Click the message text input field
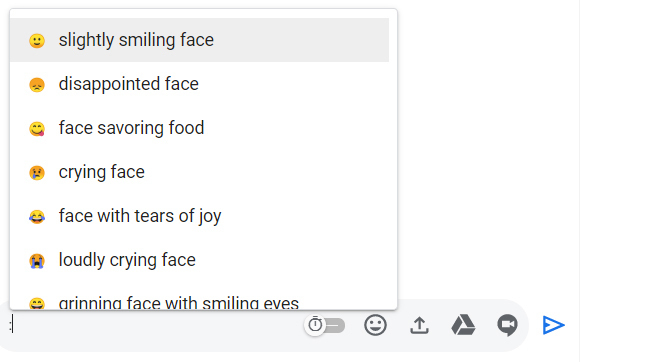This screenshot has width=650, height=362. (x=153, y=325)
